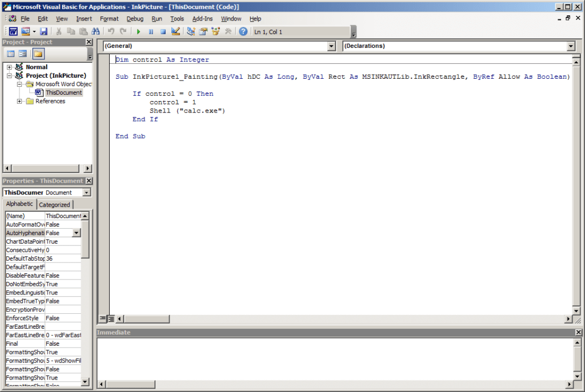Click the Undo arrow icon

pyautogui.click(x=111, y=32)
